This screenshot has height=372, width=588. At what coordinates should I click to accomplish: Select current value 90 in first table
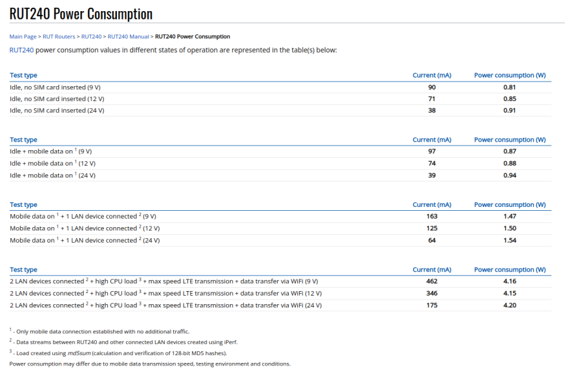[432, 87]
